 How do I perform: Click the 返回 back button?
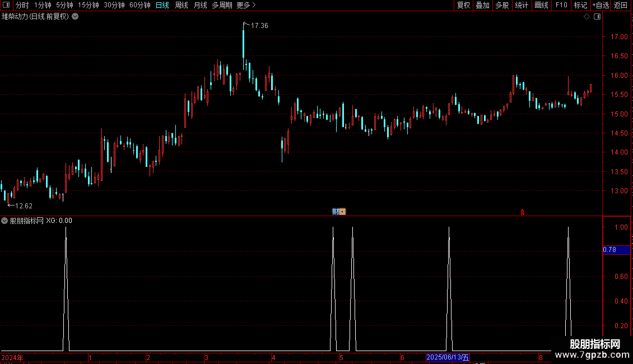click(621, 5)
